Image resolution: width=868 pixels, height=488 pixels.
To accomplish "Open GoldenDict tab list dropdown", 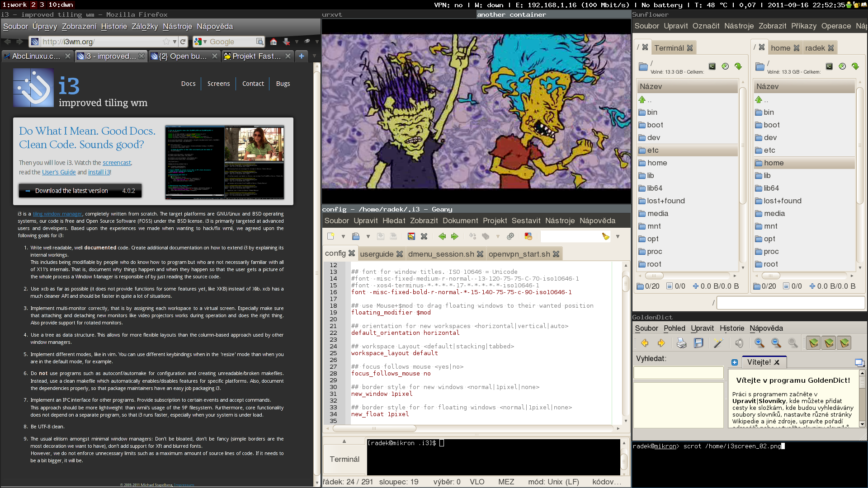I will point(859,362).
